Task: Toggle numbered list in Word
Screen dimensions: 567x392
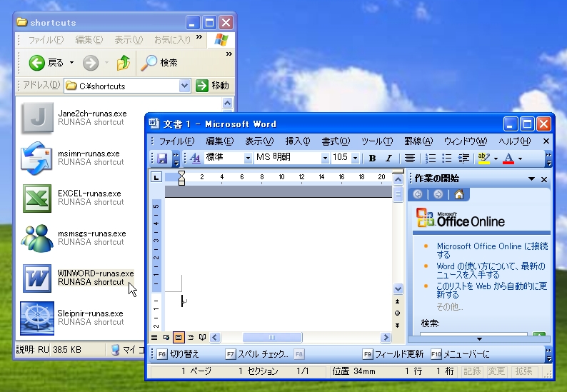Action: point(431,159)
